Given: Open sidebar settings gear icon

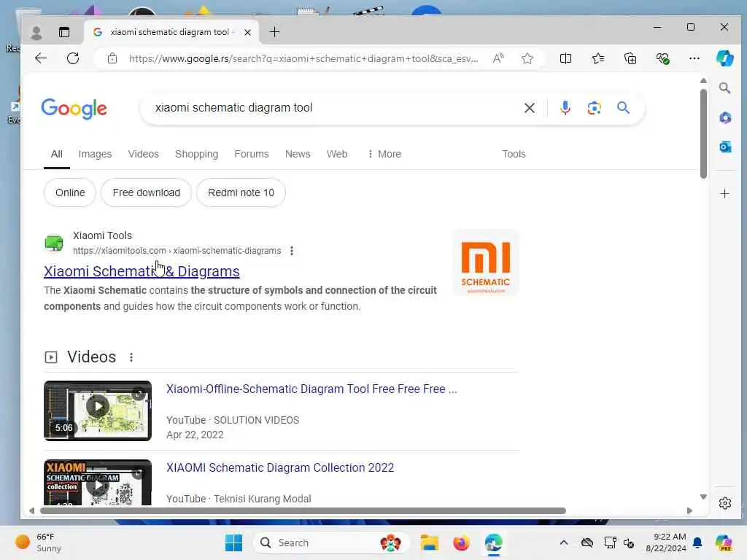Looking at the screenshot, I should coord(725,503).
